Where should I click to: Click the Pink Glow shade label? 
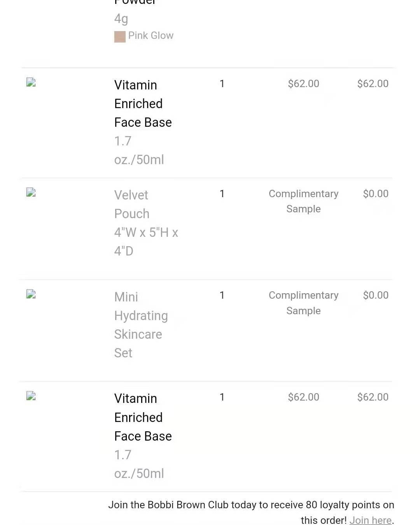(x=151, y=35)
